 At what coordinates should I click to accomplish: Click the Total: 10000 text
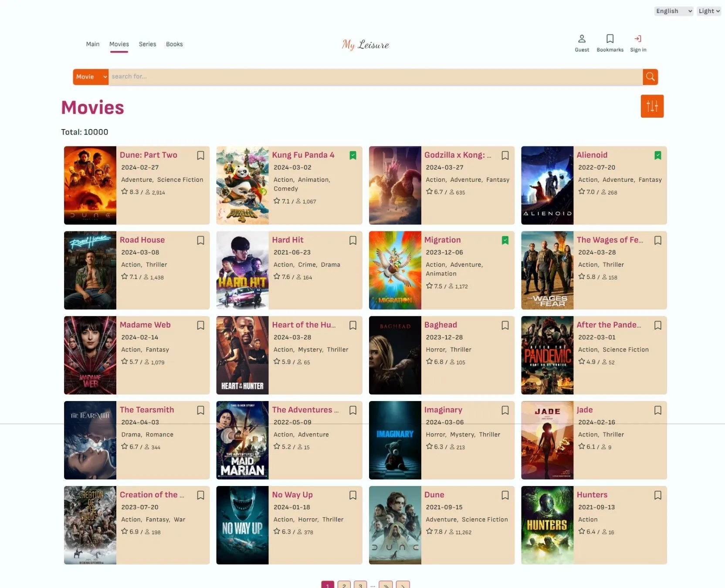pyautogui.click(x=85, y=132)
